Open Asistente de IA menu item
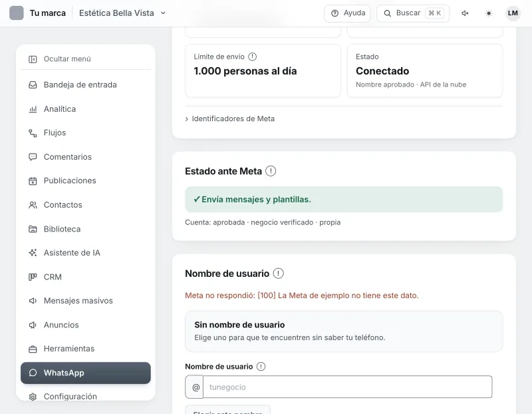The image size is (532, 414). [86, 253]
